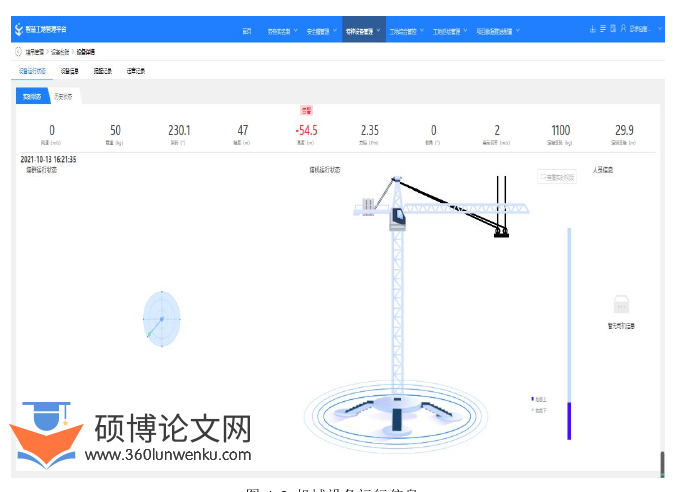Image resolution: width=673 pixels, height=492 pixels.
Task: Click the page's dark vertical scrollbar thumb
Action: [662, 463]
